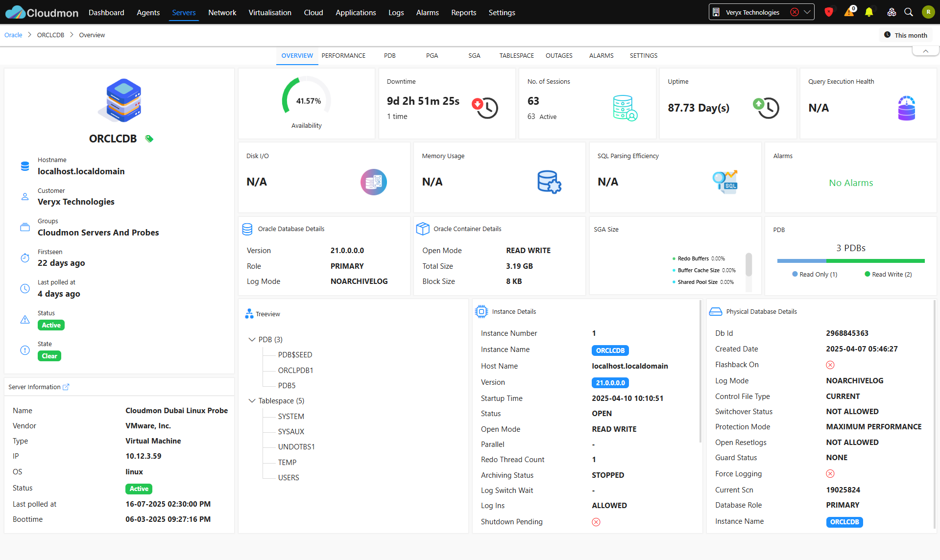This screenshot has width=940, height=560.
Task: Select the UNDOTBS1 tablespace item
Action: pyautogui.click(x=296, y=446)
